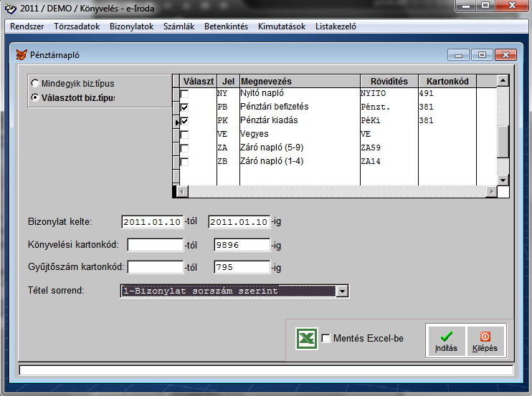This screenshot has height=396, width=532.
Task: Click the application icon in main title bar
Action: pos(9,9)
